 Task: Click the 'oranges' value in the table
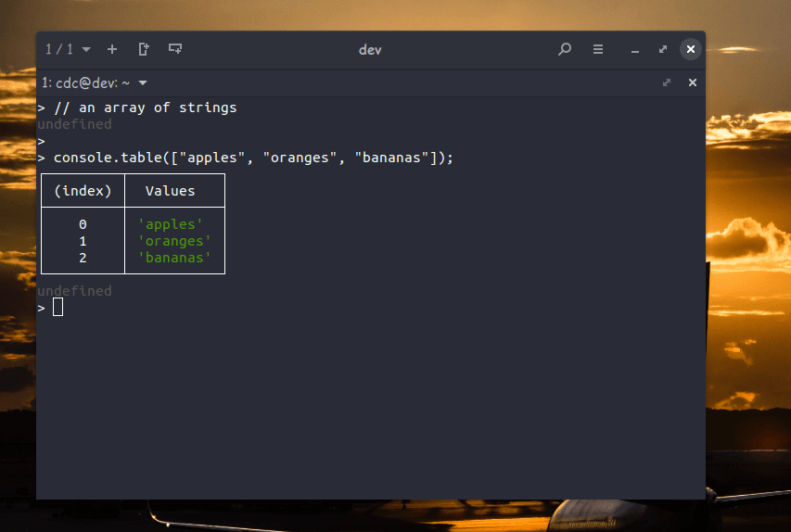point(174,241)
